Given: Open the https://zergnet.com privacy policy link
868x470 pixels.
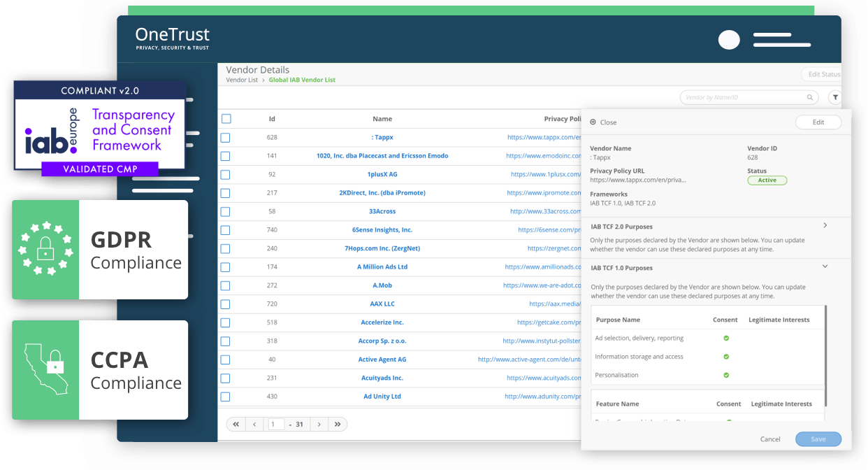Looking at the screenshot, I should pos(554,248).
